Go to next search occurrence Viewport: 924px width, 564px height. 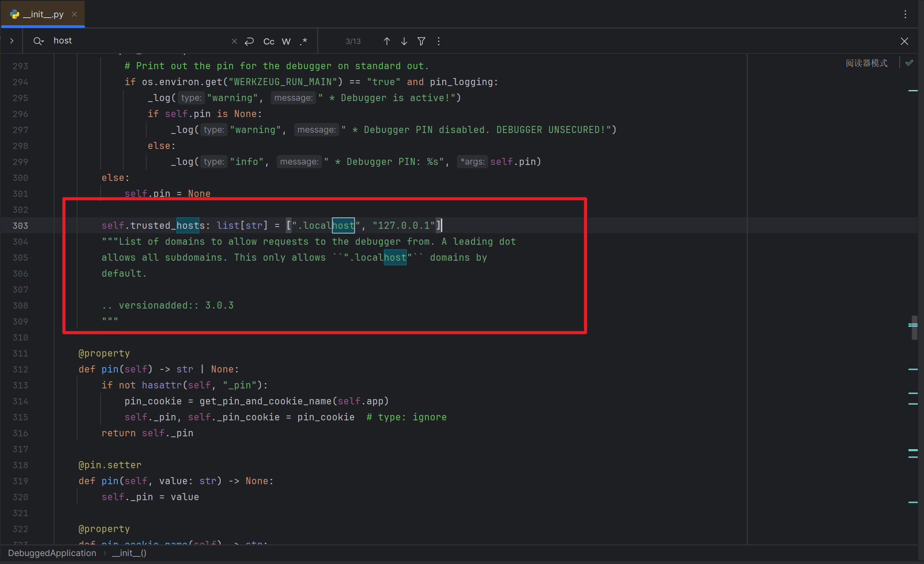pyautogui.click(x=404, y=41)
